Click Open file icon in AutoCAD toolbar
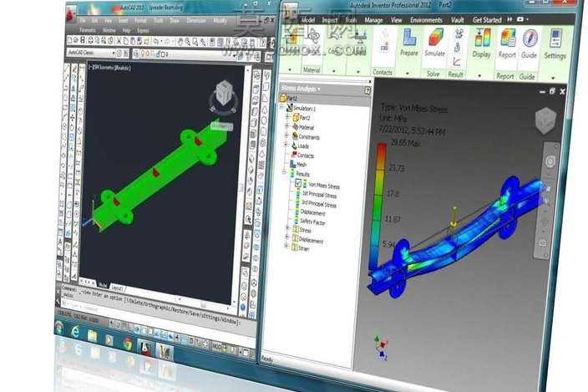The height and width of the screenshot is (392, 588). [x=76, y=40]
